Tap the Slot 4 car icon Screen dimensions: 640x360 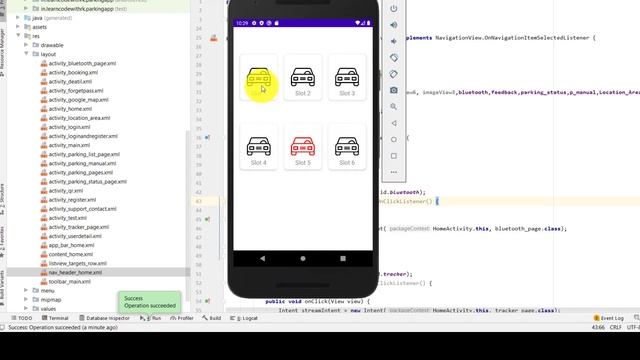tap(259, 146)
